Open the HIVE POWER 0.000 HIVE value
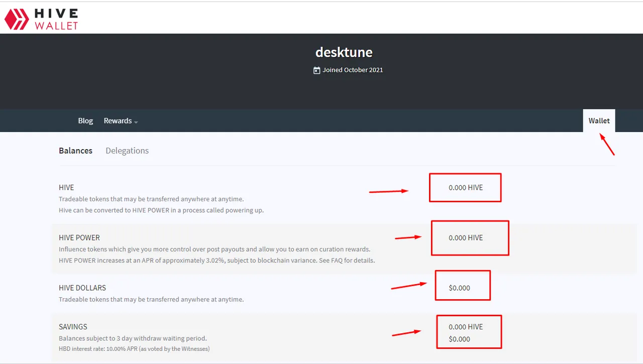The height and width of the screenshot is (364, 643). 466,237
